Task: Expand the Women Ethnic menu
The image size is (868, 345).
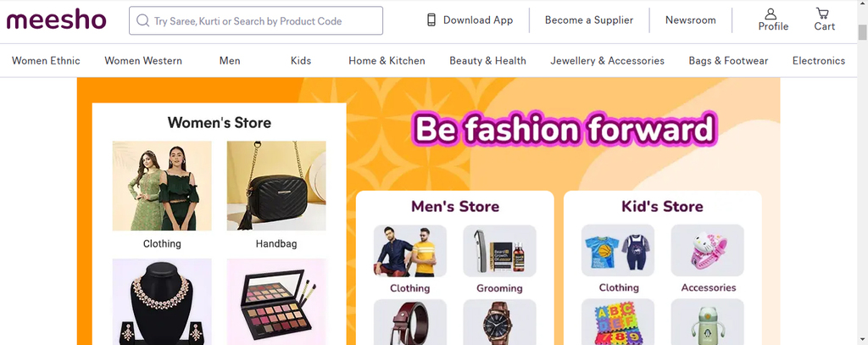Action: click(x=46, y=60)
